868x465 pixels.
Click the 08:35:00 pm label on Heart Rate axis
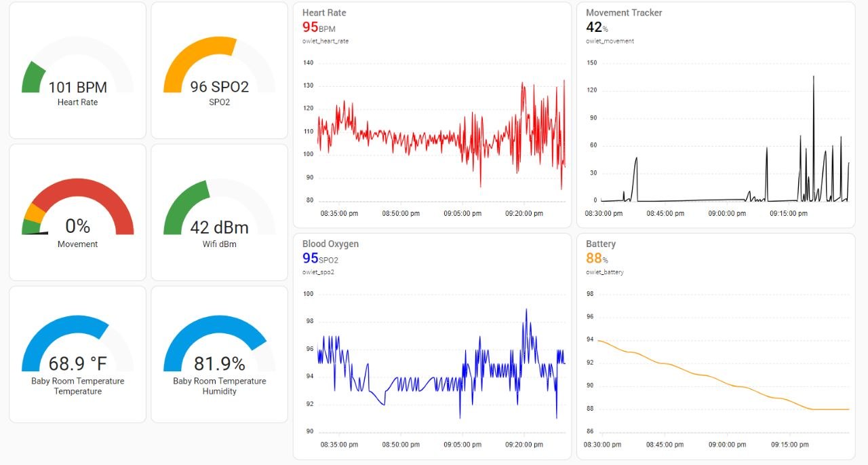pyautogui.click(x=338, y=213)
